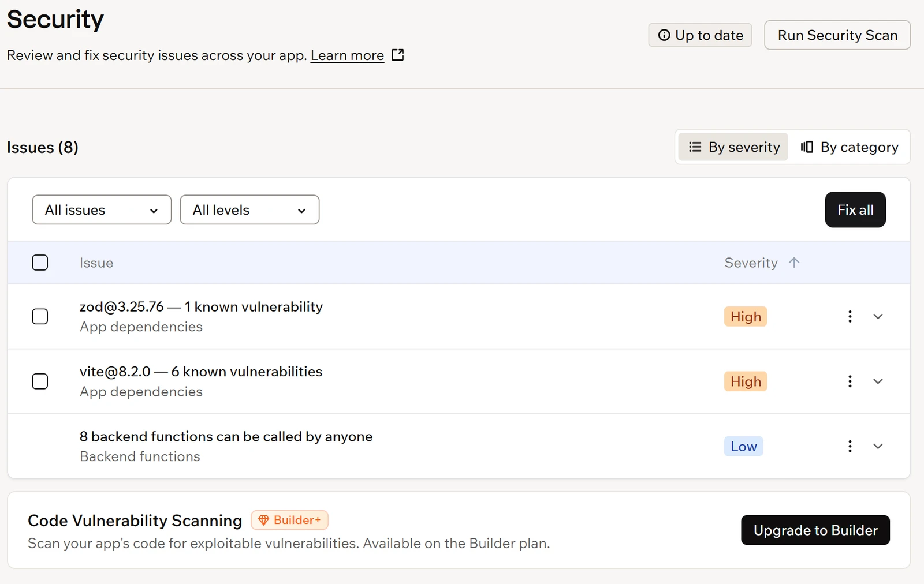Viewport: 924px width, 584px height.
Task: Click "zod@3.25.76 — 1 known vulnerability" text
Action: pyautogui.click(x=201, y=306)
